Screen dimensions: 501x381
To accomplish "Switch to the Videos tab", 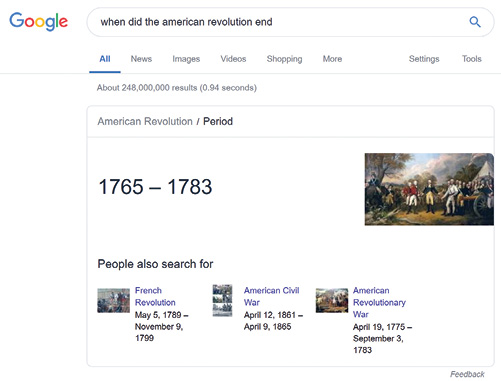I will (x=233, y=59).
